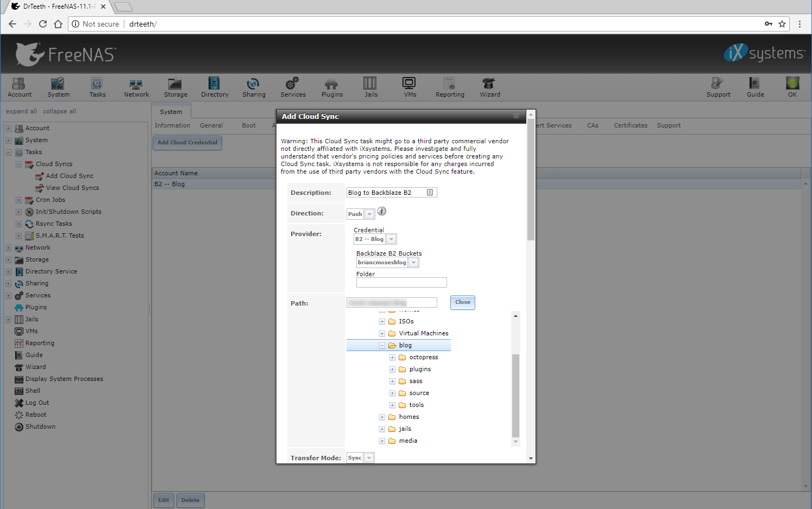This screenshot has width=812, height=509.
Task: Collapse the blog folder in tree
Action: click(382, 346)
